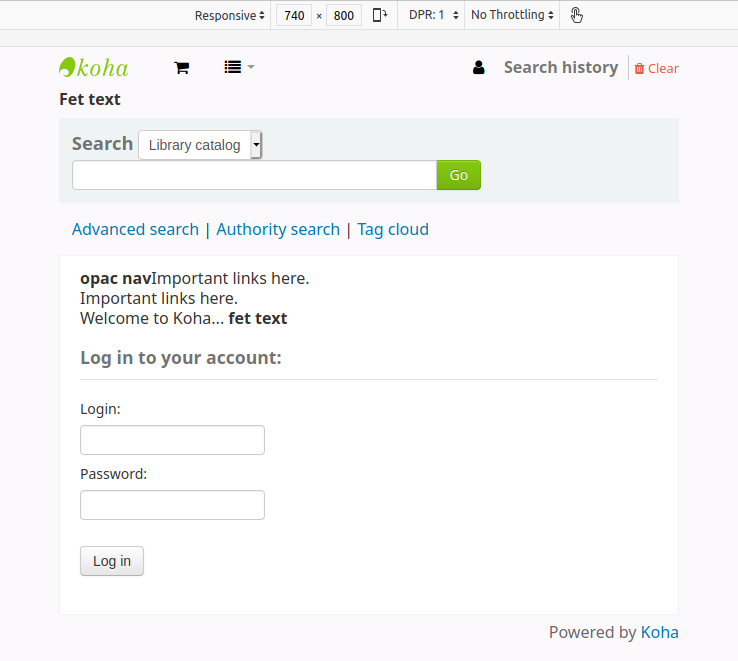Open the Tag cloud page
738x661 pixels.
tap(393, 230)
